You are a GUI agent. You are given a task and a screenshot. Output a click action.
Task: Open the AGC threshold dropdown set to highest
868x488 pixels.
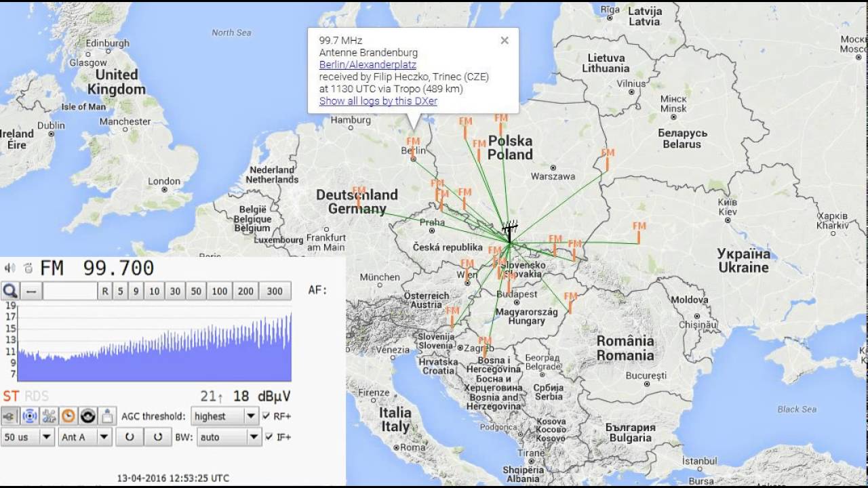224,416
